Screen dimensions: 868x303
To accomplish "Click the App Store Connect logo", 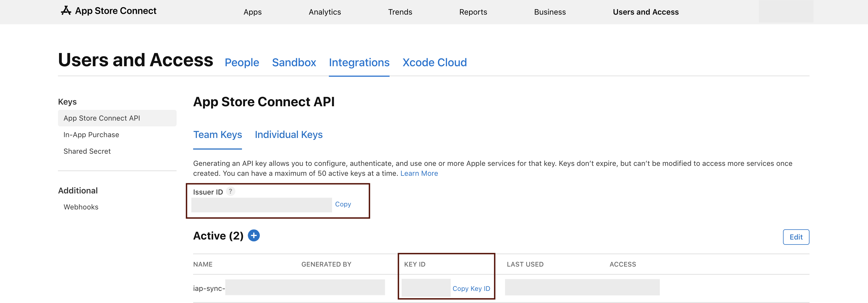I will tap(108, 11).
